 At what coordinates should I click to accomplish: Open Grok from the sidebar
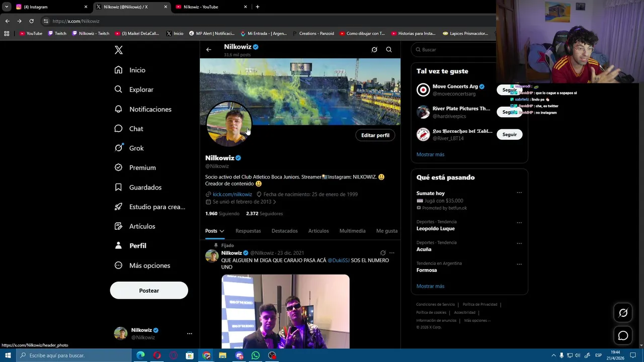click(129, 148)
